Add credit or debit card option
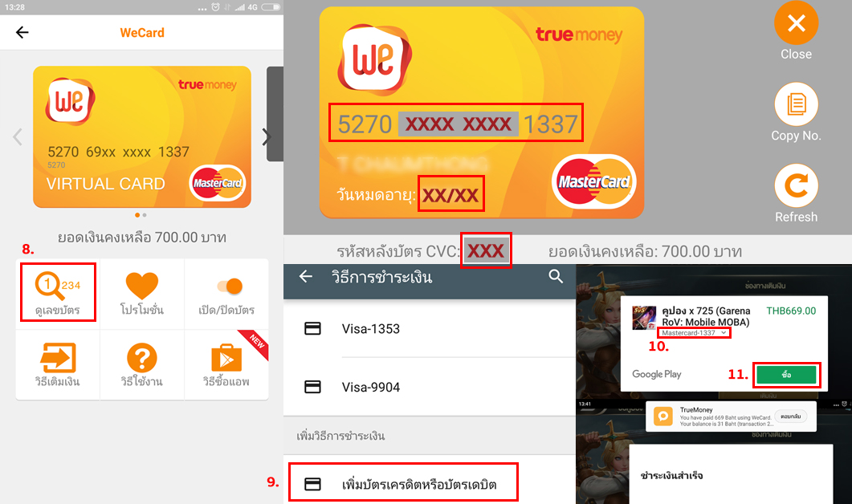Image resolution: width=852 pixels, height=504 pixels. pos(403,483)
